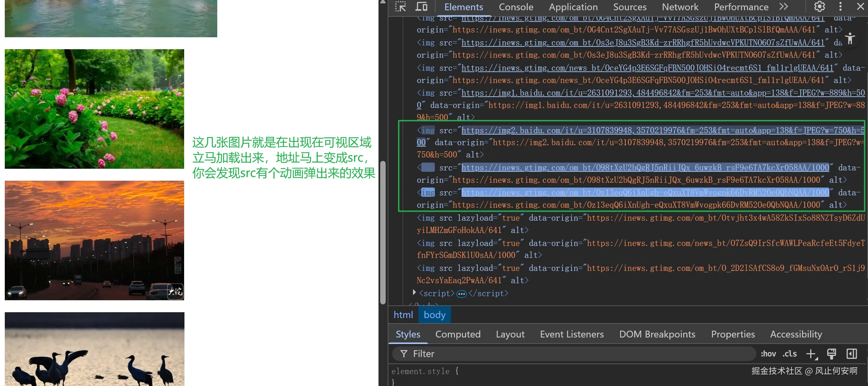Switch to the Console tab
This screenshot has width=868, height=386.
point(516,7)
